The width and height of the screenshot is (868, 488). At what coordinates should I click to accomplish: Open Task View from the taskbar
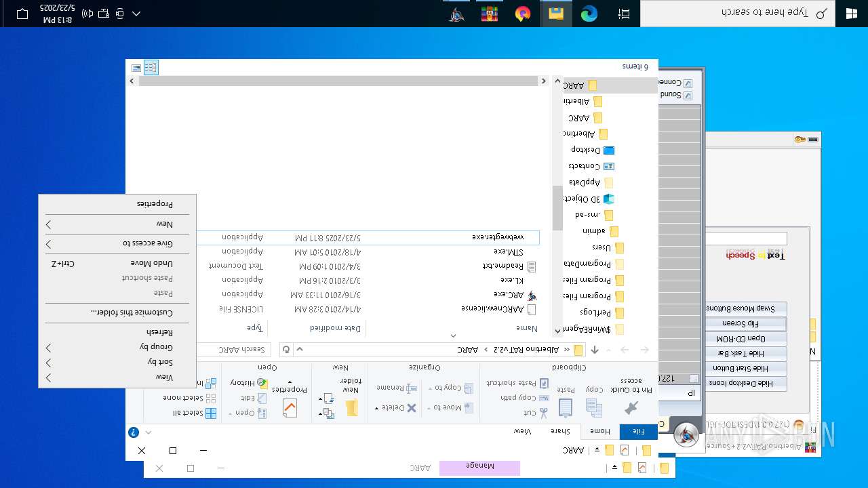click(624, 14)
